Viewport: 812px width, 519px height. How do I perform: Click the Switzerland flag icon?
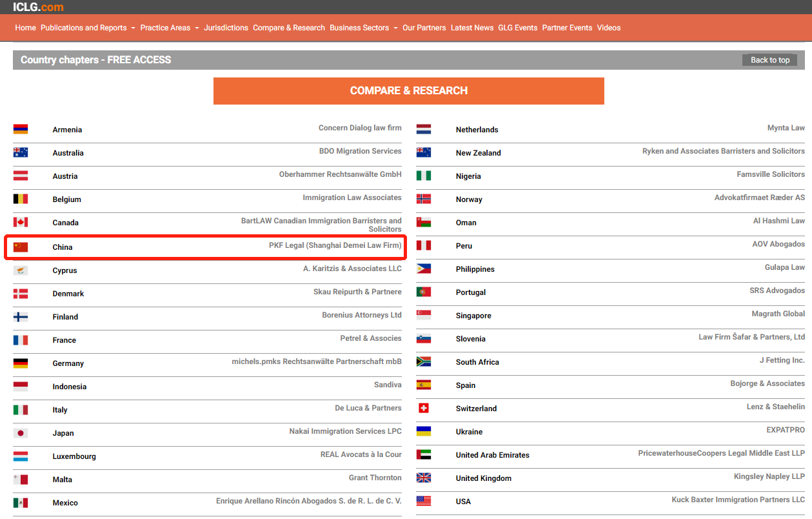(x=424, y=408)
